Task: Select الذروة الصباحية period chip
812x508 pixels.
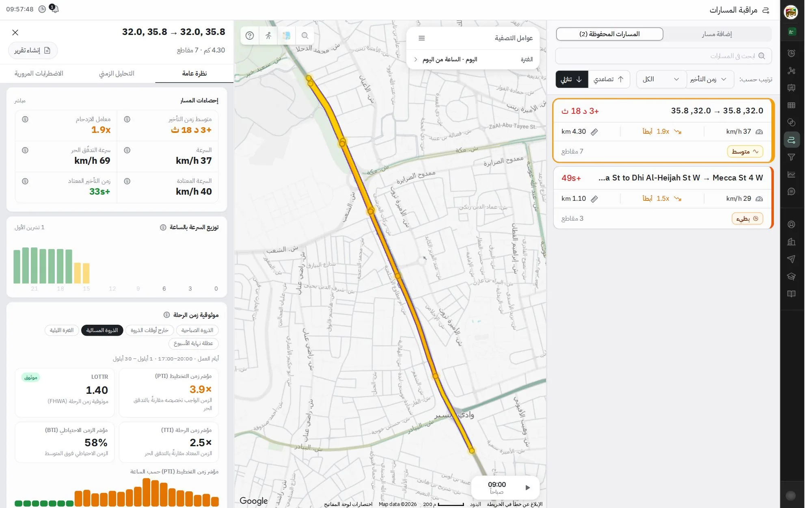Action: [x=197, y=330]
